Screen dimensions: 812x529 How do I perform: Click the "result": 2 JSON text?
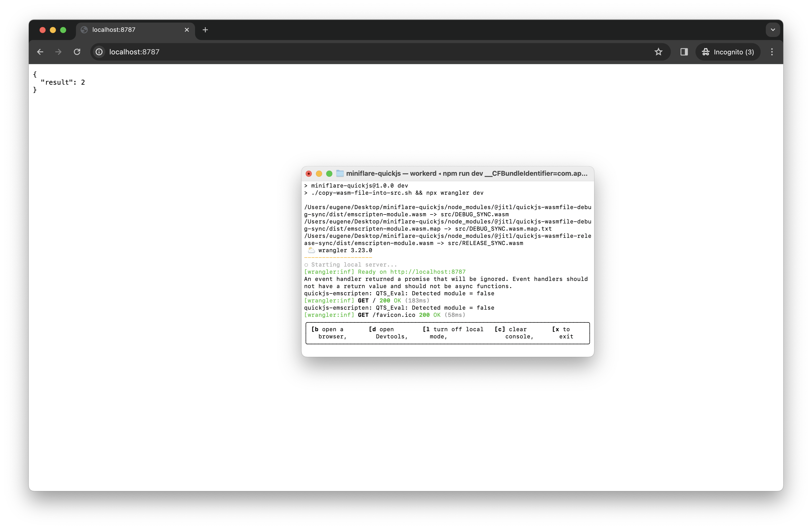[x=63, y=82]
